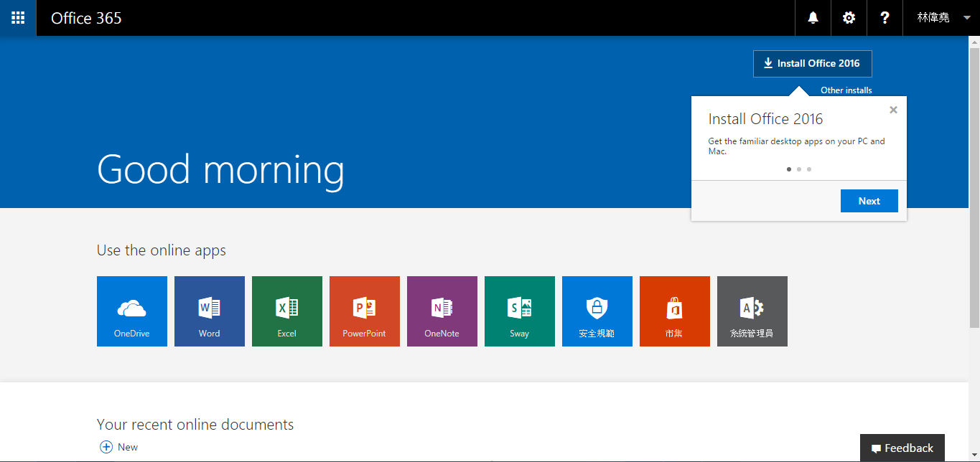Open the Feedback button
Image resolution: width=980 pixels, height=462 pixels.
click(x=902, y=448)
